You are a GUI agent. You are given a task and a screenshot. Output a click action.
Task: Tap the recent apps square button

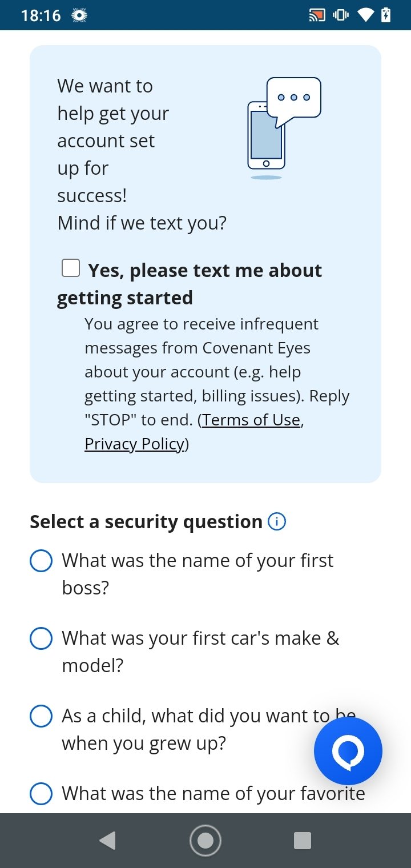[302, 841]
